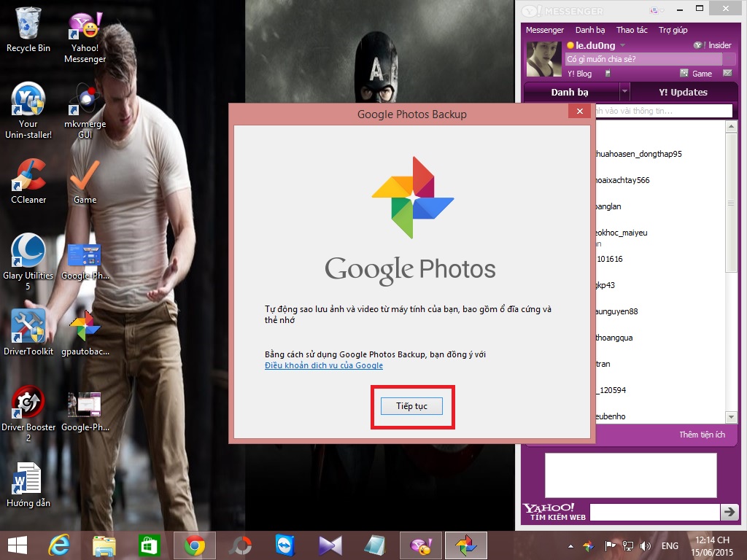Click the Yahoo web search input field
This screenshot has height=560, width=747.
(x=654, y=512)
